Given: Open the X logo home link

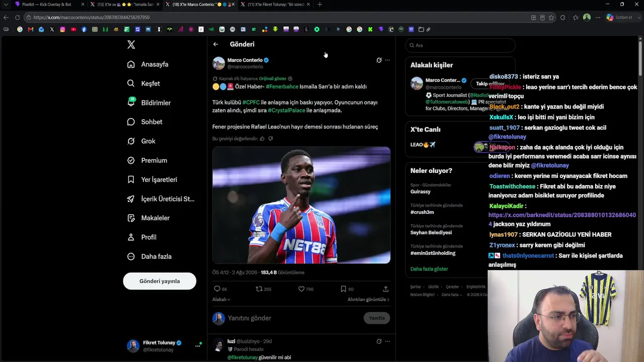Looking at the screenshot, I should point(131,45).
